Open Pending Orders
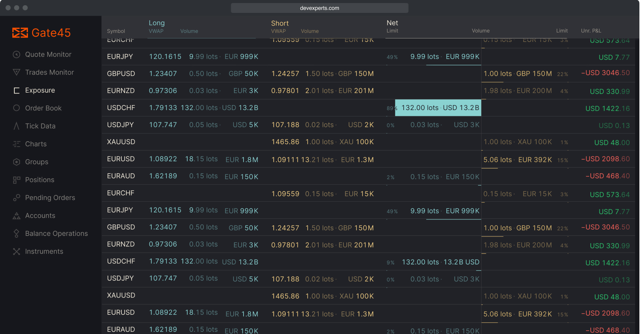This screenshot has width=644, height=334. [50, 198]
